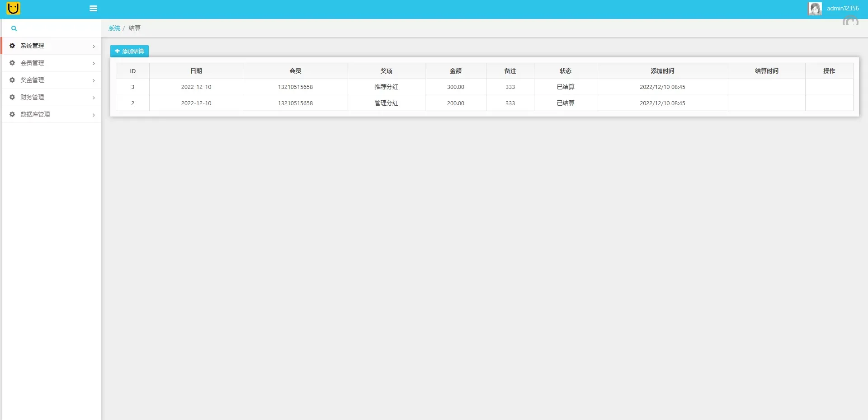868x420 pixels.
Task: Click 已结算 status in 推荐分红 row
Action: [566, 87]
